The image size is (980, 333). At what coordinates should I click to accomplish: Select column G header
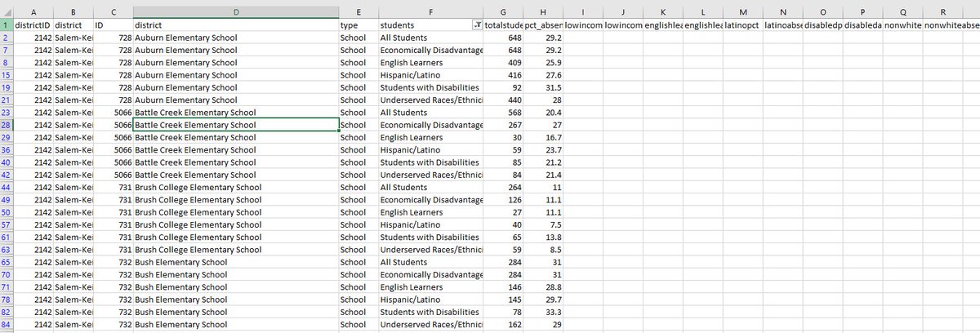coord(503,12)
